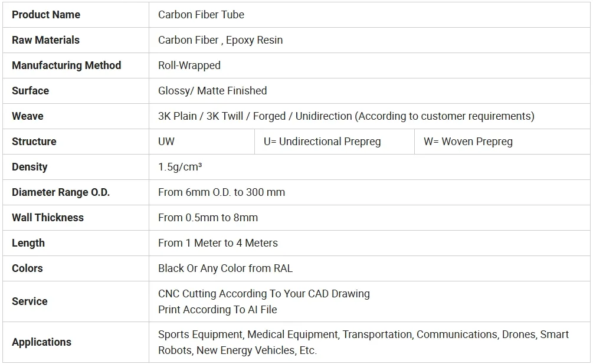Viewport: 593px width, 364px height.
Task: Select the Roll-Wrapped value cell
Action: click(189, 65)
